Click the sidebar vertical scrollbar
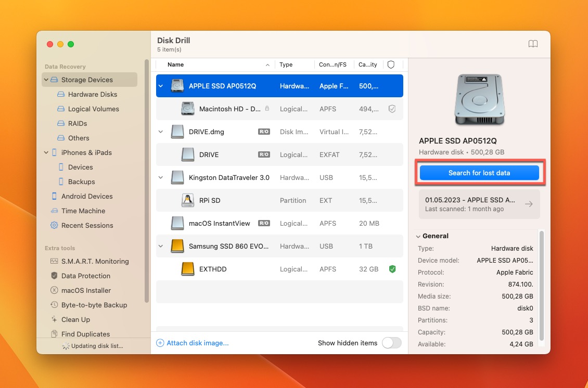This screenshot has height=388, width=588. pos(147,180)
